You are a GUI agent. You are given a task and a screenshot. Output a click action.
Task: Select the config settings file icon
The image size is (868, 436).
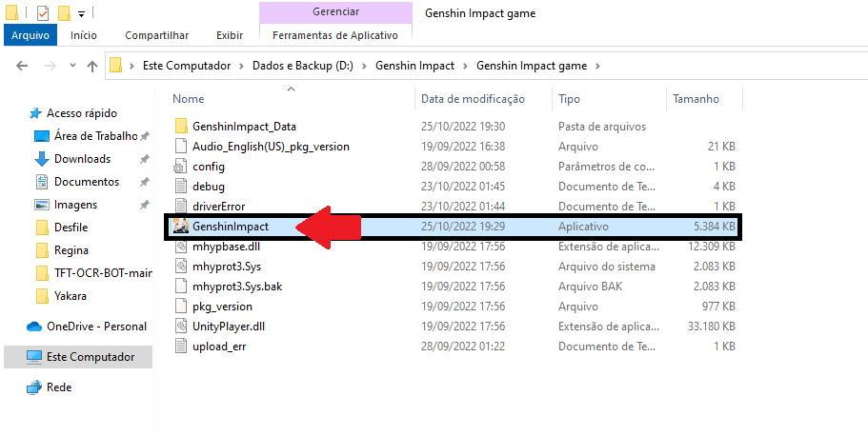tap(181, 167)
